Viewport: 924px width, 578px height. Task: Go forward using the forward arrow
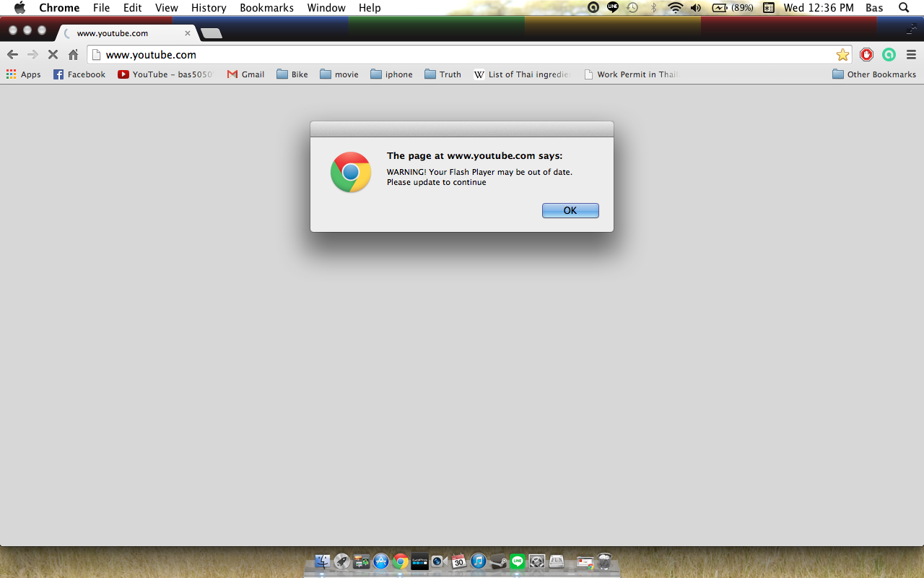(32, 54)
